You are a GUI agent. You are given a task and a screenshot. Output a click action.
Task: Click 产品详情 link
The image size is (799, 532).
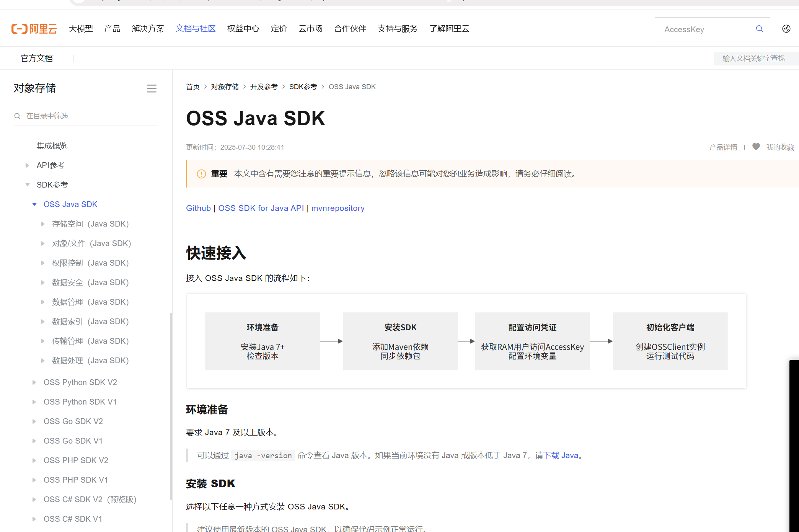pyautogui.click(x=723, y=147)
